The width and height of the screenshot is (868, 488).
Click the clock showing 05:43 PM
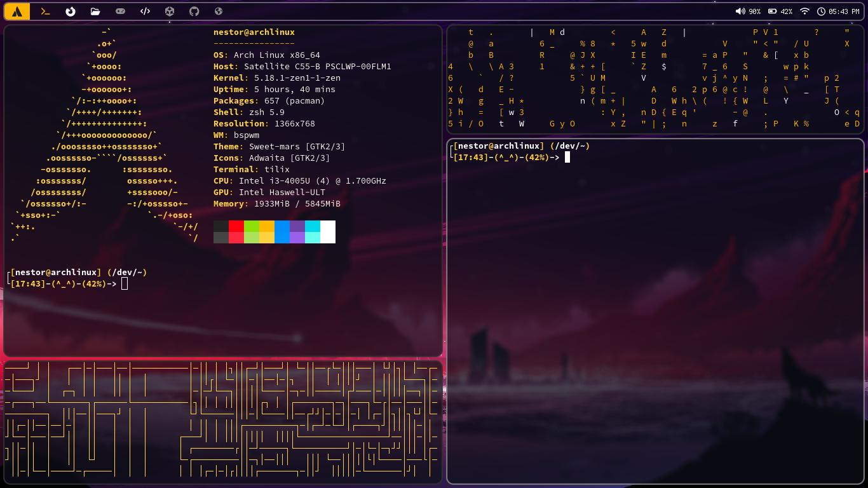tap(839, 11)
